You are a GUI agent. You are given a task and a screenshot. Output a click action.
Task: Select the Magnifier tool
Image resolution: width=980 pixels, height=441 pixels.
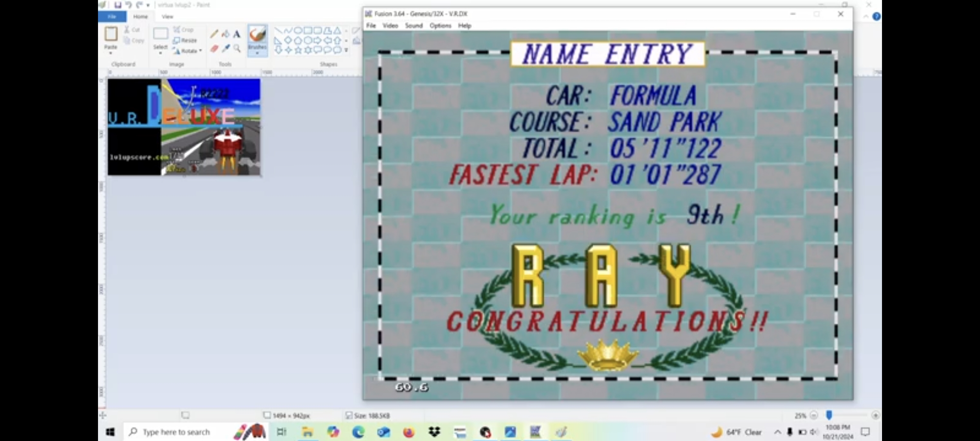[x=237, y=49]
